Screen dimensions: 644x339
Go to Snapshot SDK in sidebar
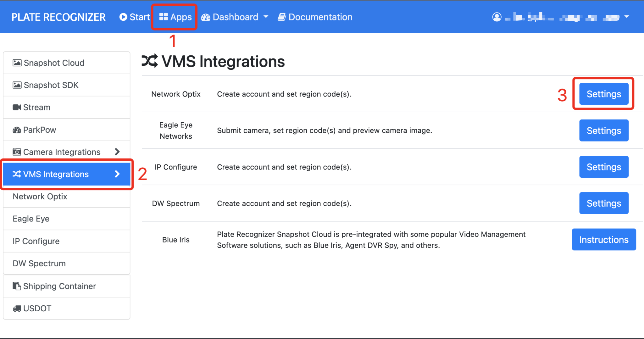click(67, 85)
